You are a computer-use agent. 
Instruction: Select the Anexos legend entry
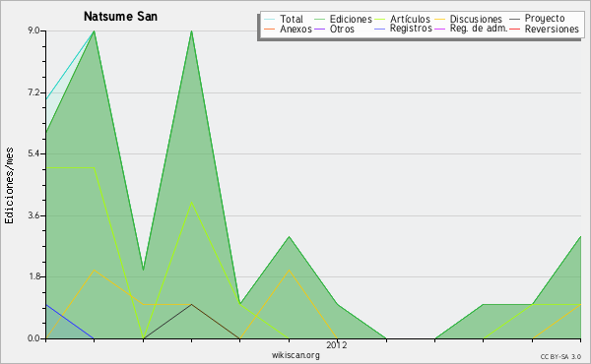(x=295, y=29)
